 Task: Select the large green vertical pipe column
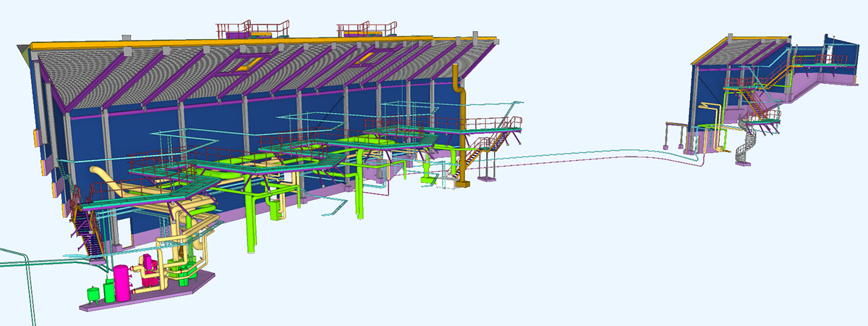250,217
